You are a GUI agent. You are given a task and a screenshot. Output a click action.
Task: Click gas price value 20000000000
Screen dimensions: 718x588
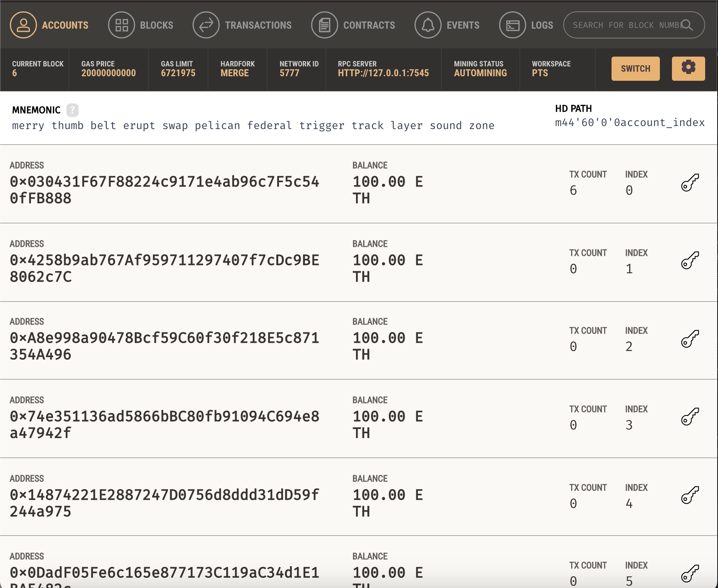pyautogui.click(x=109, y=73)
